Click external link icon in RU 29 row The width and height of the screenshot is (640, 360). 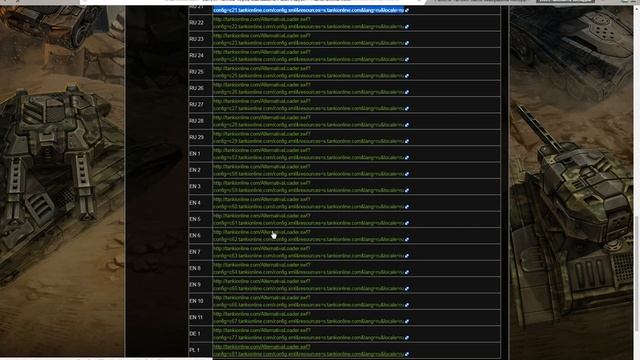[x=407, y=141]
